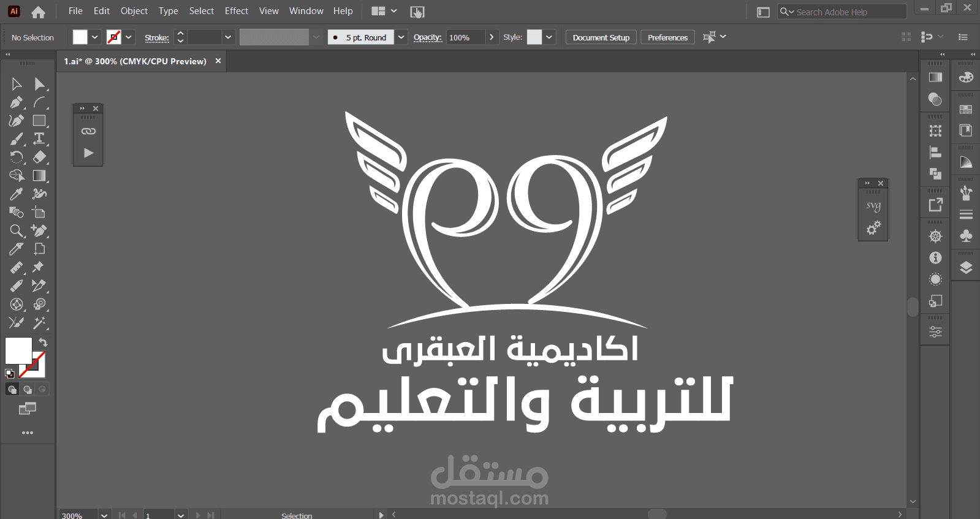Open the Appearance panel icon

coord(935,279)
